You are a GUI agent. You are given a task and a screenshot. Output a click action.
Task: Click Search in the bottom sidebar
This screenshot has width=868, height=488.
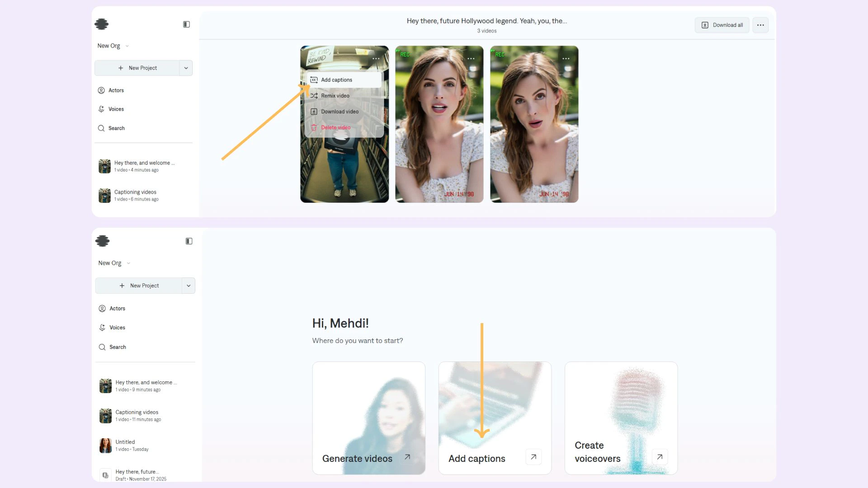118,347
